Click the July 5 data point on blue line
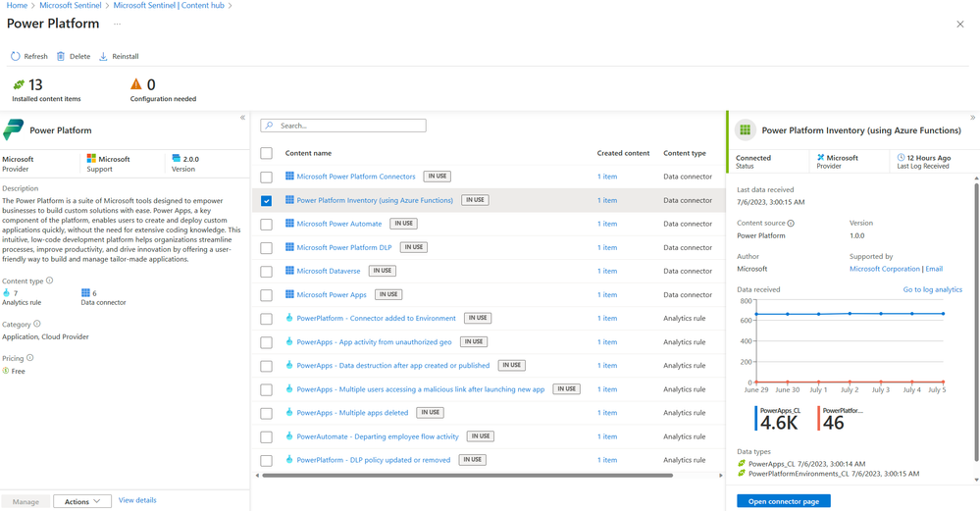Screen dimensions: 980x511 (943, 314)
